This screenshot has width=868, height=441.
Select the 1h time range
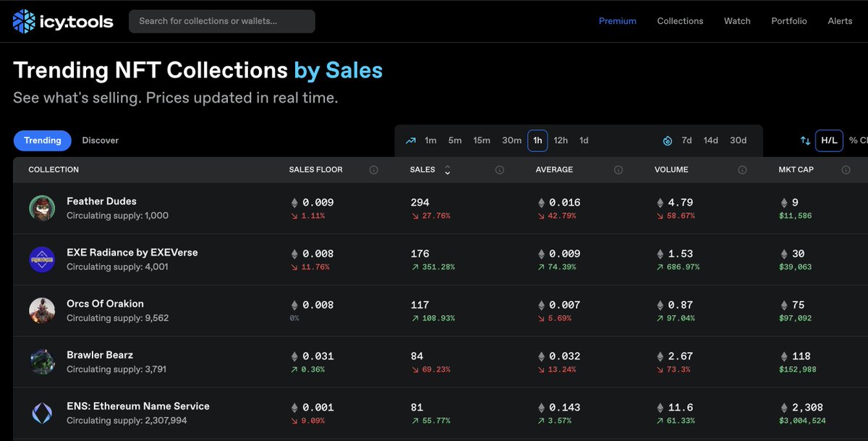pyautogui.click(x=537, y=140)
